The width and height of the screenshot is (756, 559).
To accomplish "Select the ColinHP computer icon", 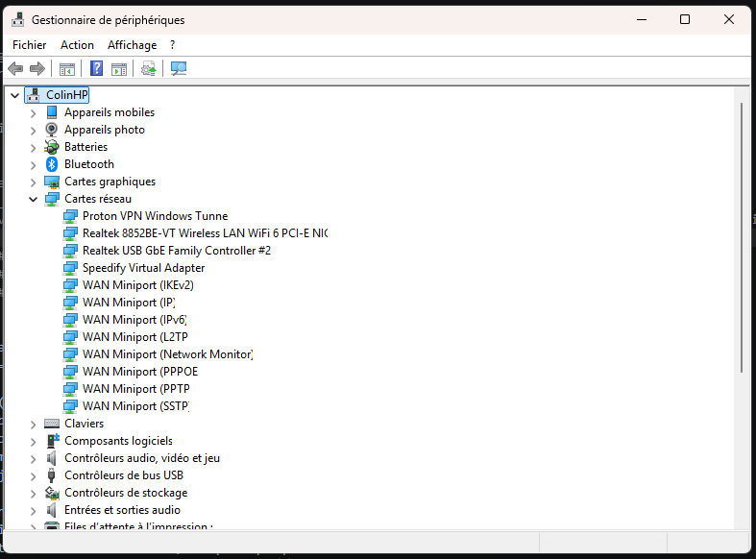I will (33, 95).
